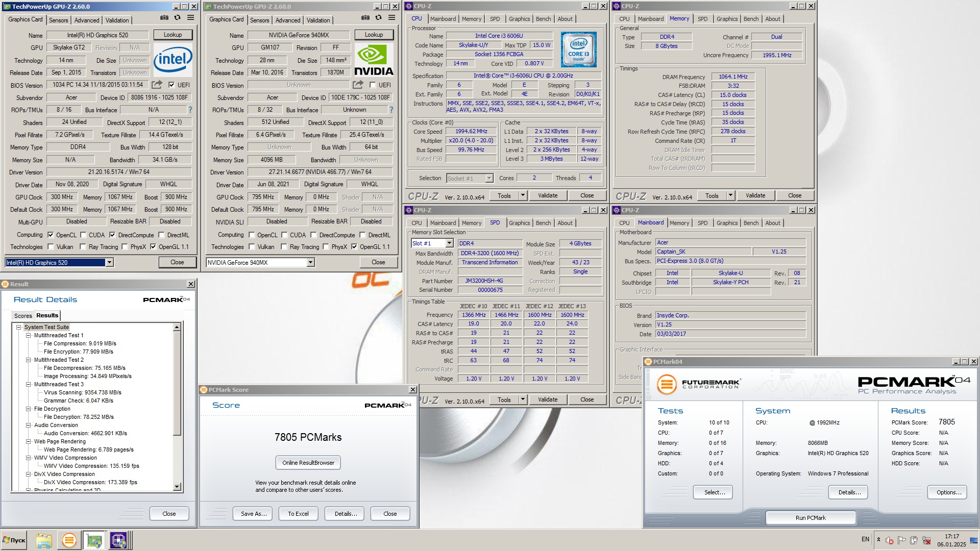This screenshot has height=551, width=980.
Task: Click the GPU-Z taskbar icon
Action: [x=94, y=540]
